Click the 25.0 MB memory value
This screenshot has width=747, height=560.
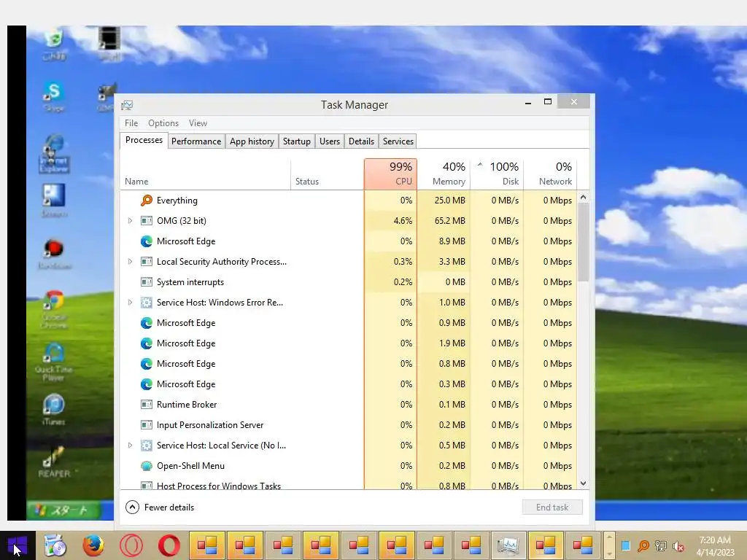coord(449,201)
